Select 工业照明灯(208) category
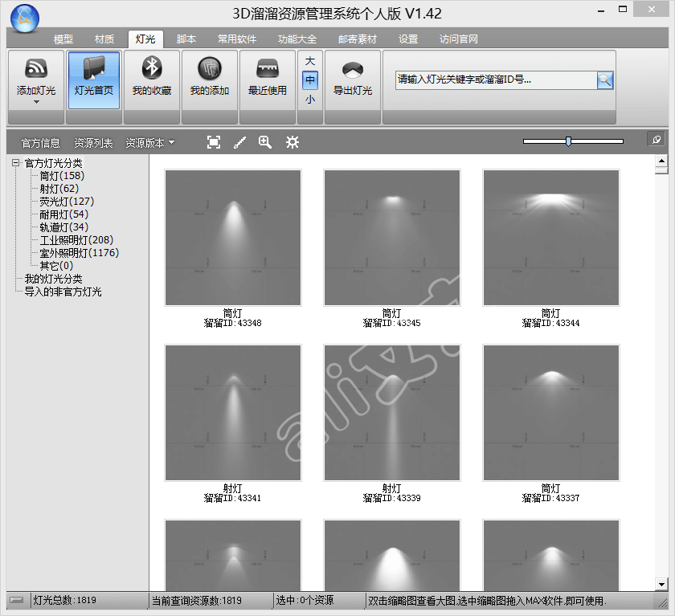This screenshot has width=675, height=616. [x=76, y=240]
